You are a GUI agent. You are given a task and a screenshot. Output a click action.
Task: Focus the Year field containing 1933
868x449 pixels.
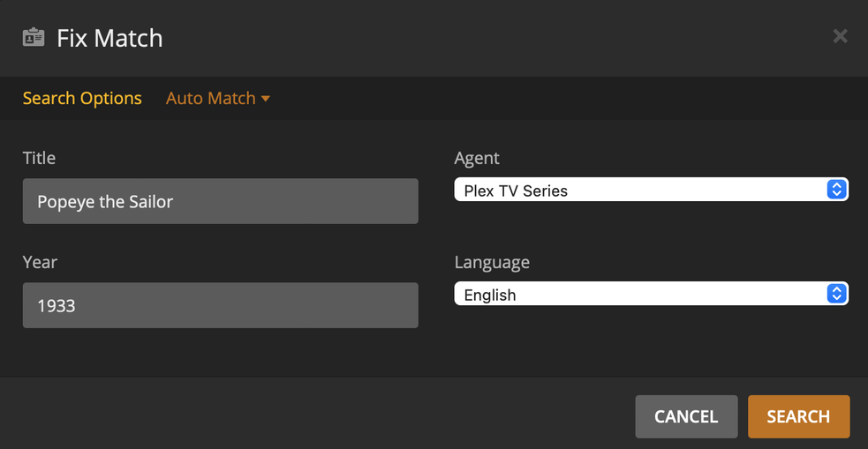220,305
